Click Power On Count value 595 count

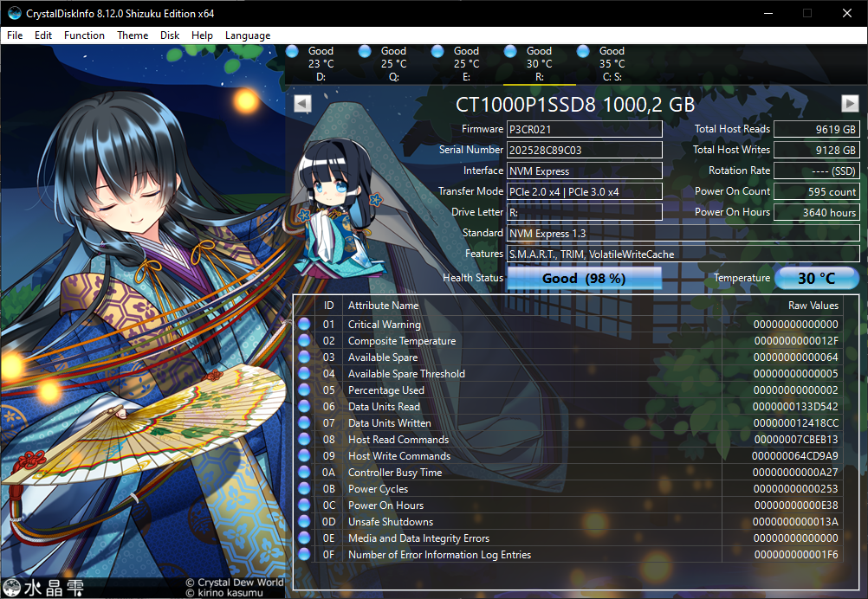pyautogui.click(x=816, y=191)
